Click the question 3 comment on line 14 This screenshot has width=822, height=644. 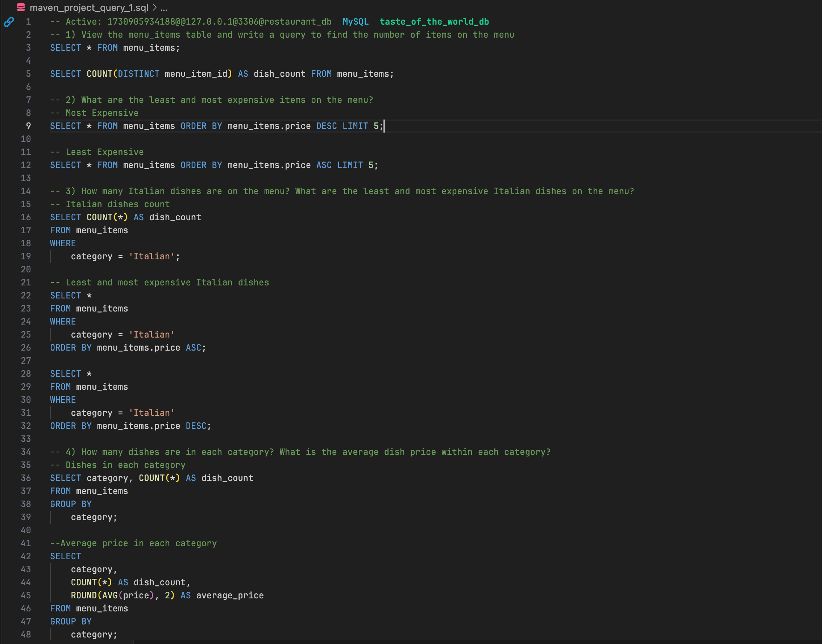point(342,192)
